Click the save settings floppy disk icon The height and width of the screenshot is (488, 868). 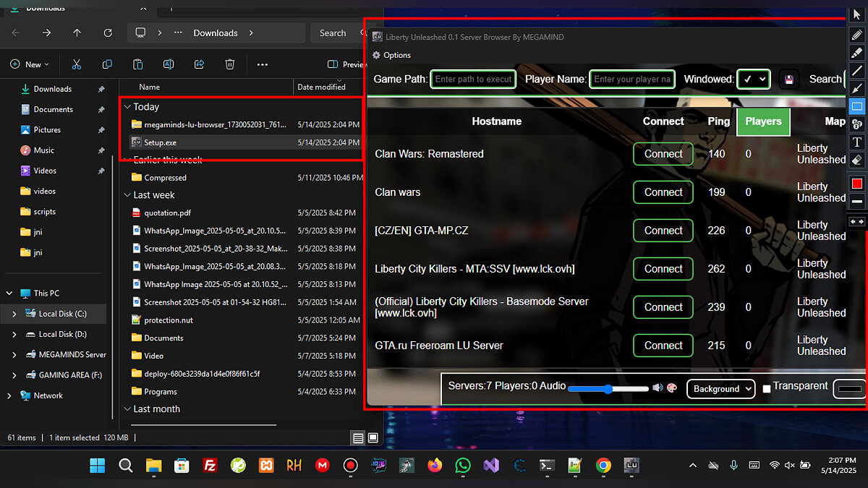[789, 80]
